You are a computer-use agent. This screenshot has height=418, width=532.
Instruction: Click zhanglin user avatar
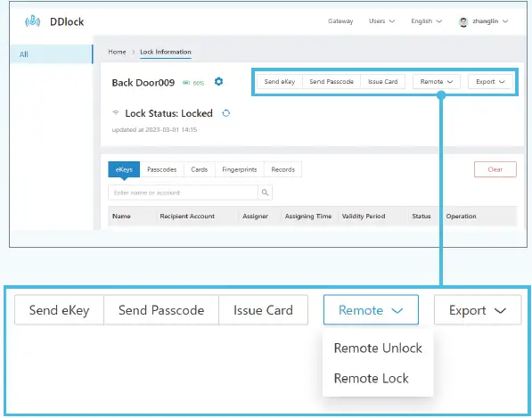(x=463, y=21)
